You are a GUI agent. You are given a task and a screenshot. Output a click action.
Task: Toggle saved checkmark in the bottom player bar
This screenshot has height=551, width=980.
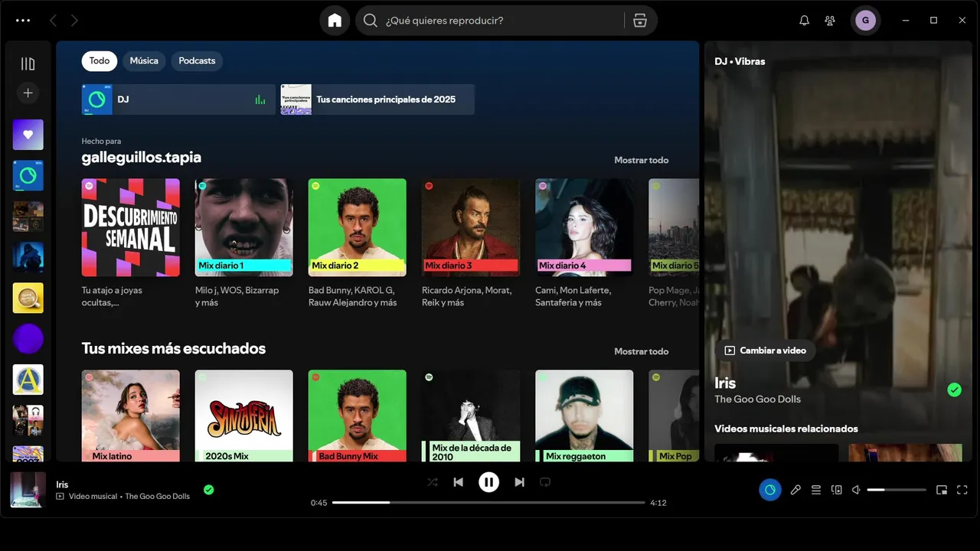pos(208,490)
